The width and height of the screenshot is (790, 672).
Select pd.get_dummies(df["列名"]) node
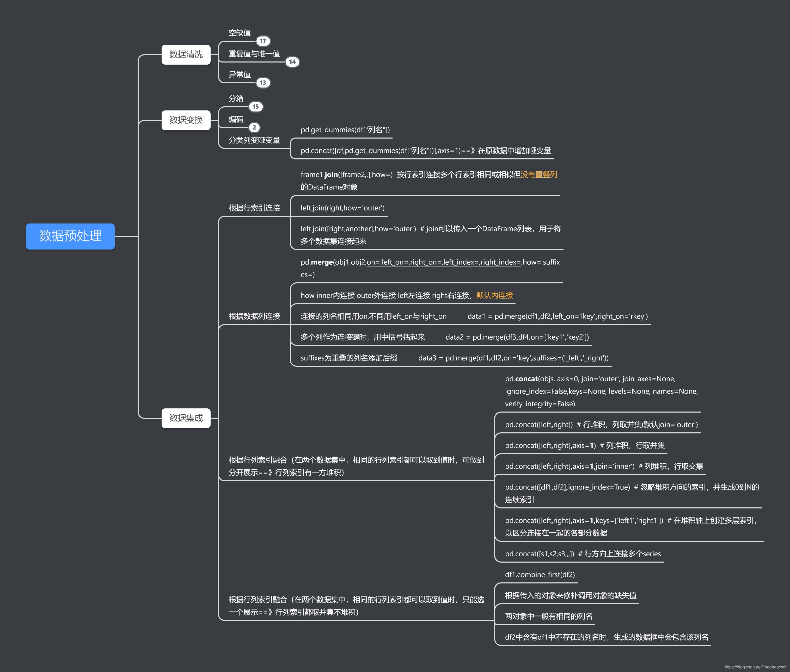[x=345, y=130]
